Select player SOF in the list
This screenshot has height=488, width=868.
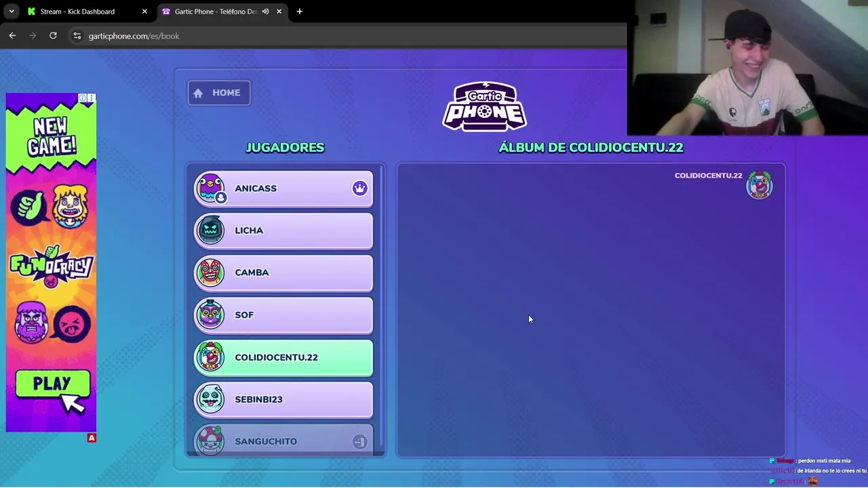coord(283,315)
